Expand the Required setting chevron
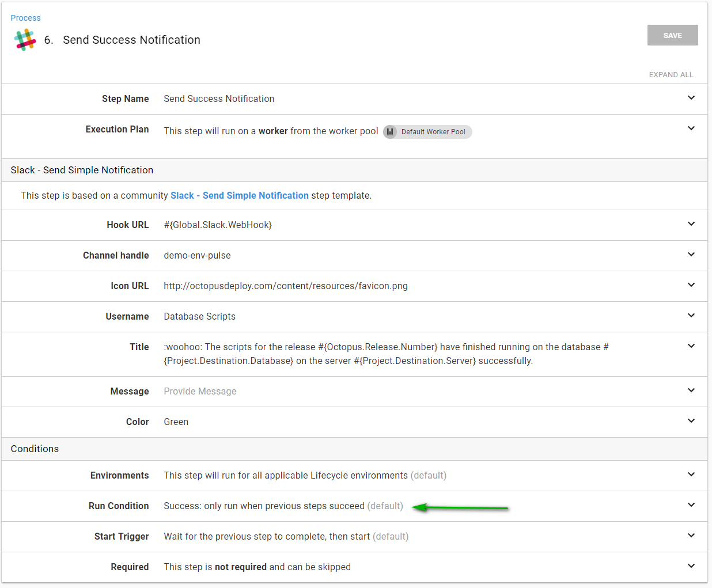Screen dimensions: 712x588 pyautogui.click(x=691, y=566)
